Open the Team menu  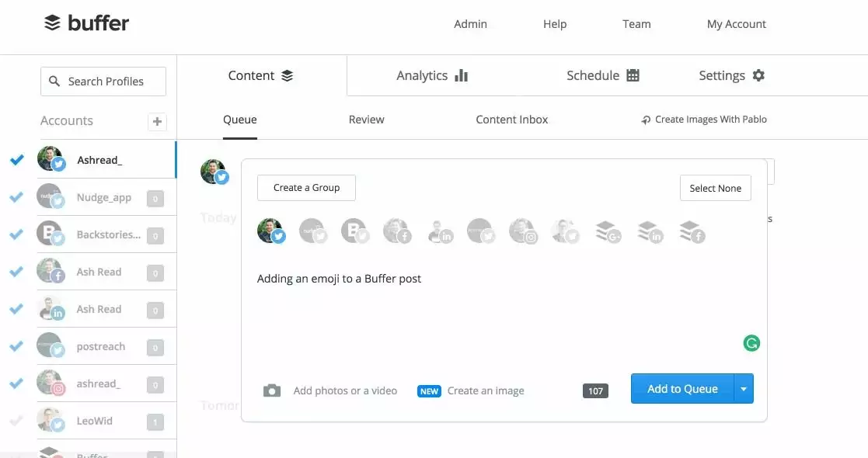(636, 24)
